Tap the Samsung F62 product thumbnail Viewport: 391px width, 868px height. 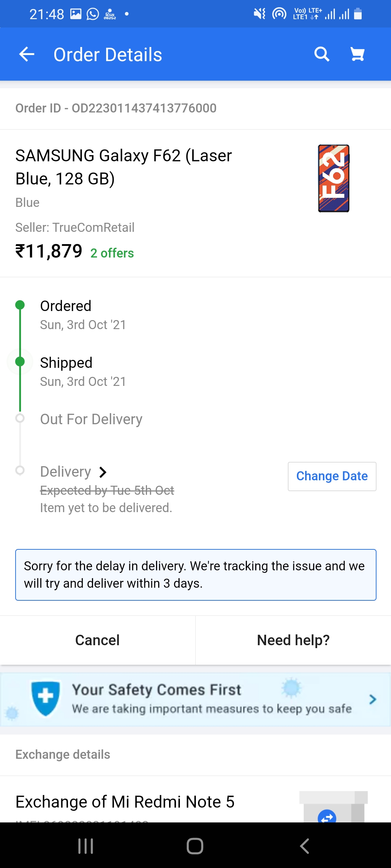[333, 178]
